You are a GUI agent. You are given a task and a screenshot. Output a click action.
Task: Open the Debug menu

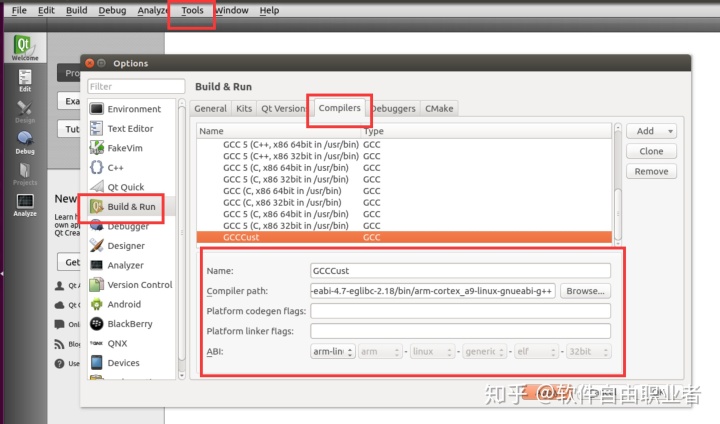click(112, 10)
